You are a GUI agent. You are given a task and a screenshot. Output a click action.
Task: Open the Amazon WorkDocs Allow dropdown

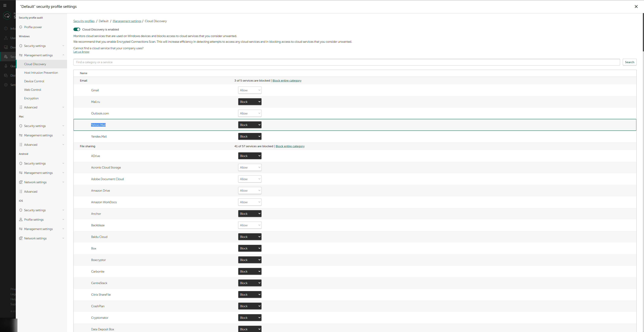pos(250,202)
